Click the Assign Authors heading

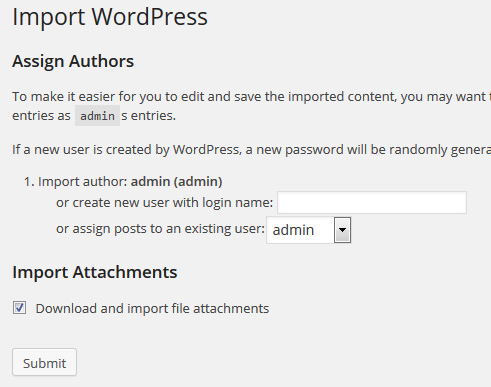click(73, 61)
